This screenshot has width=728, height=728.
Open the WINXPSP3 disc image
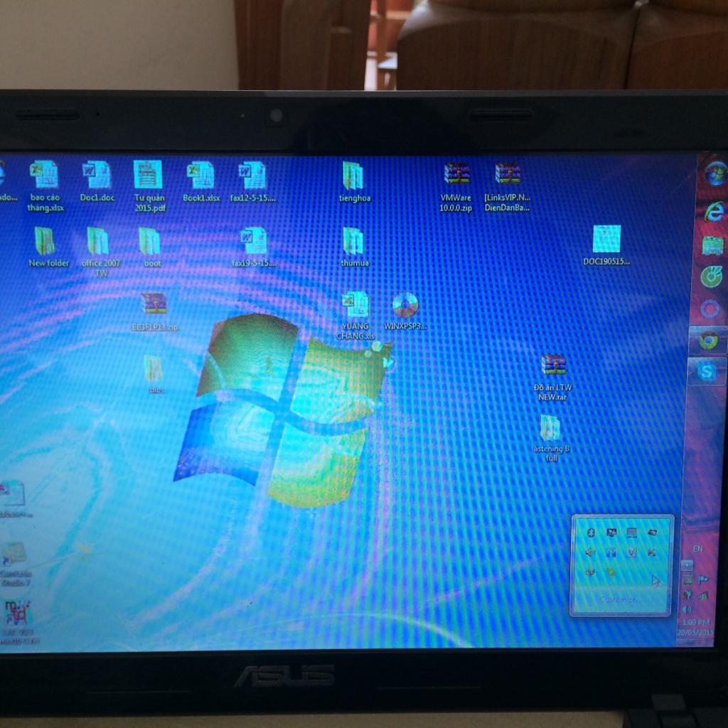coord(405,311)
